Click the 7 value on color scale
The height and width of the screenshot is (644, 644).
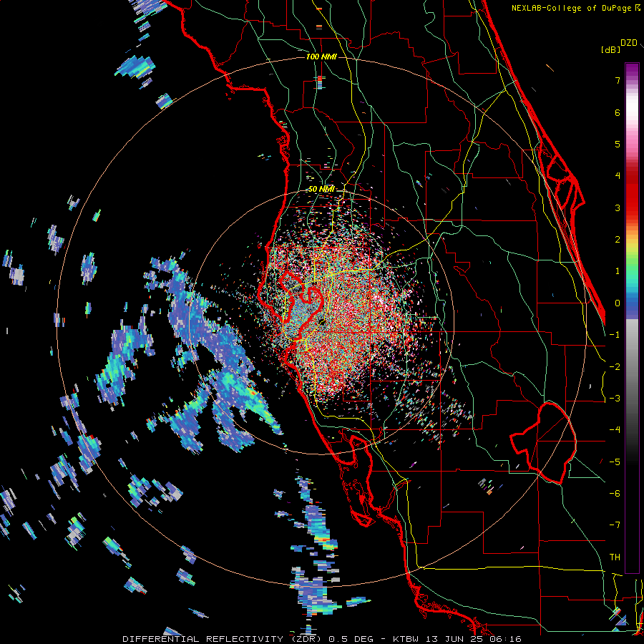pyautogui.click(x=618, y=80)
